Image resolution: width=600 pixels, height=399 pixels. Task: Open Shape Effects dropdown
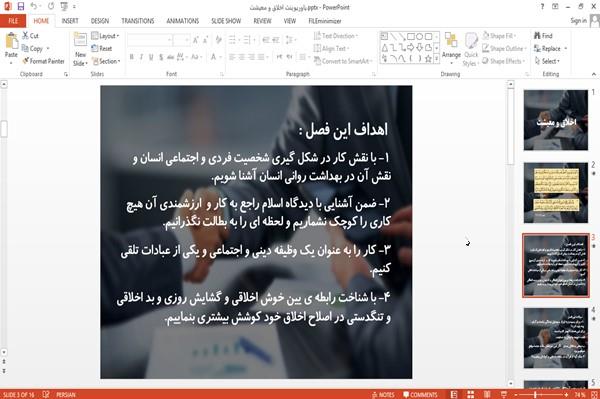click(x=503, y=61)
